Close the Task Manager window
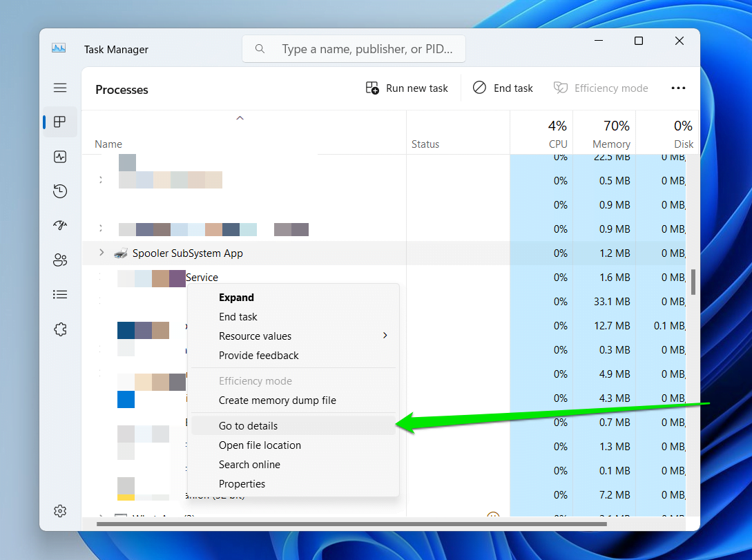Screen dimensions: 752x560 [679, 41]
